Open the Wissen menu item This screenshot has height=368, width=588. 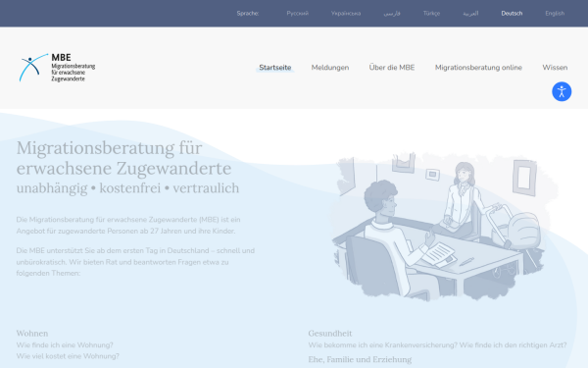pyautogui.click(x=555, y=68)
